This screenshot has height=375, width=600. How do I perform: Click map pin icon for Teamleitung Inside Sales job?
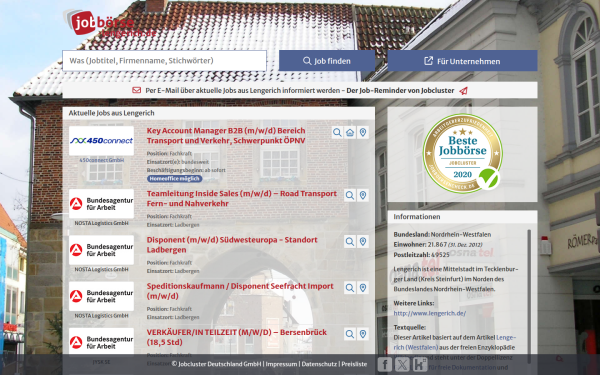pyautogui.click(x=363, y=195)
